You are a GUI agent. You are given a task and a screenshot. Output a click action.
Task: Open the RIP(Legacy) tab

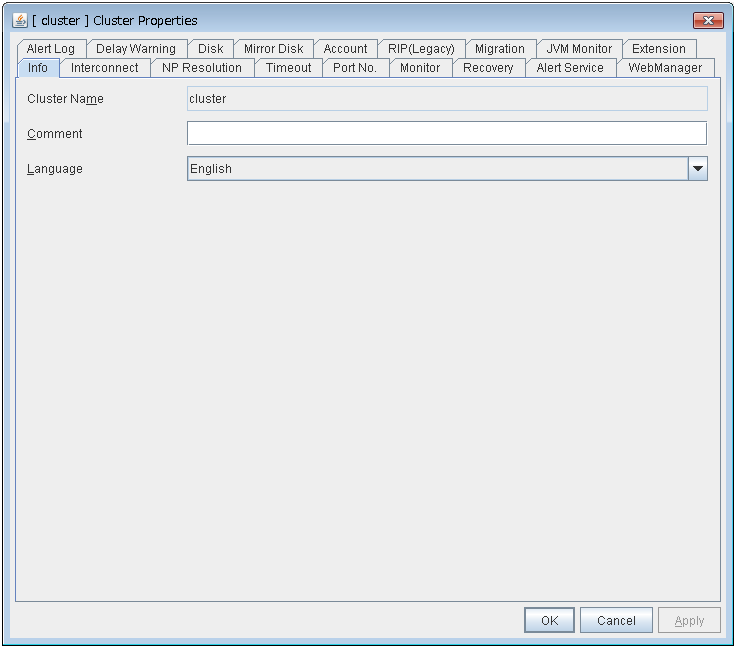[x=421, y=49]
